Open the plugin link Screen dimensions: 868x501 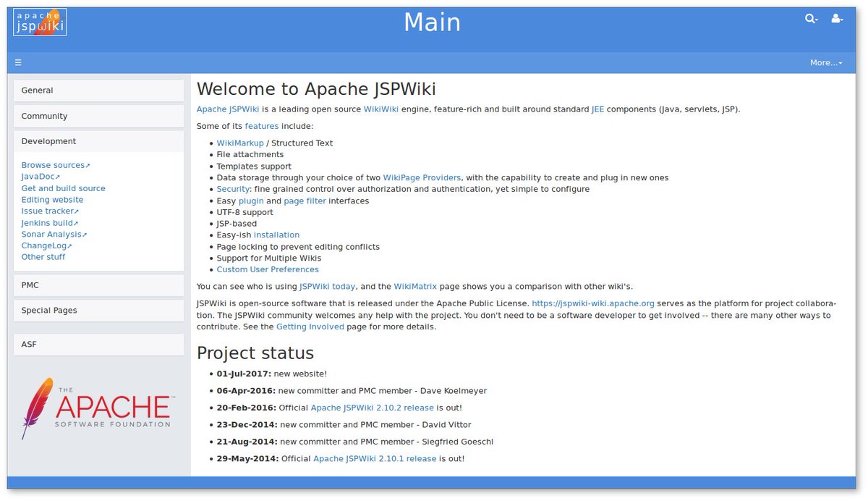(x=251, y=201)
